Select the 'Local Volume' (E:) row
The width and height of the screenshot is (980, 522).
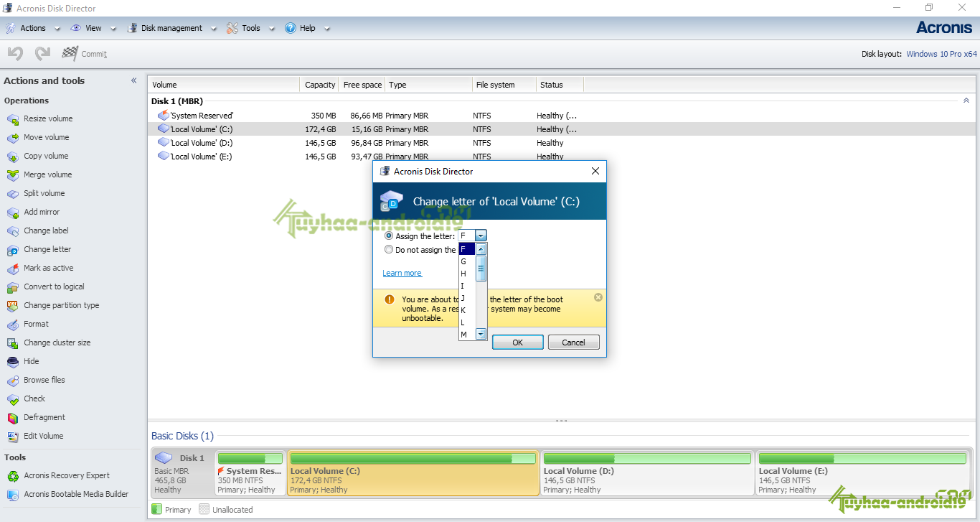tap(562, 157)
